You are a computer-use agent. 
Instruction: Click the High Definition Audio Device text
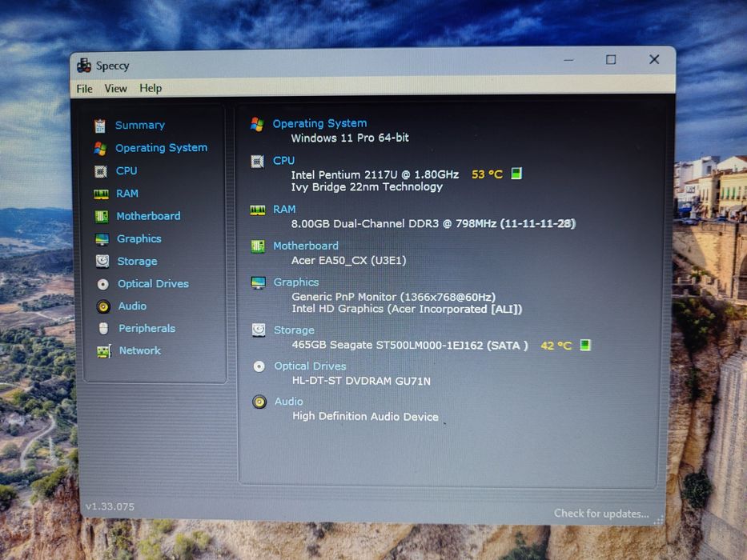(x=365, y=417)
